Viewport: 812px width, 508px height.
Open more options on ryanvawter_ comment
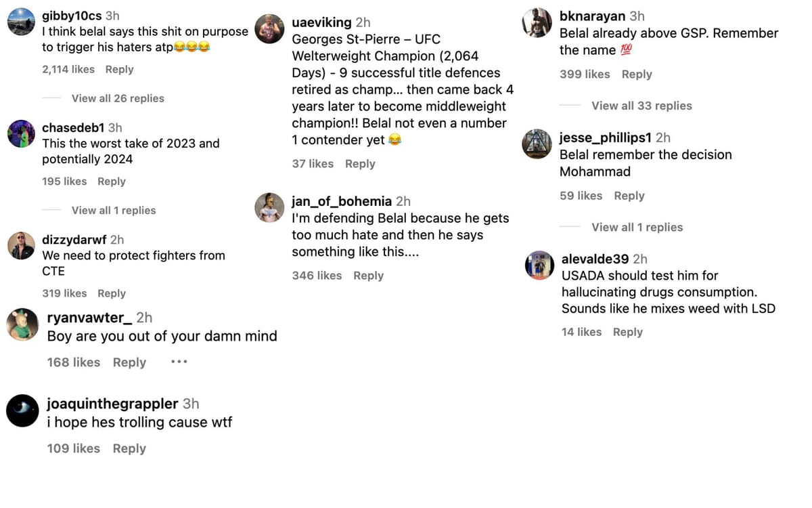tap(179, 362)
